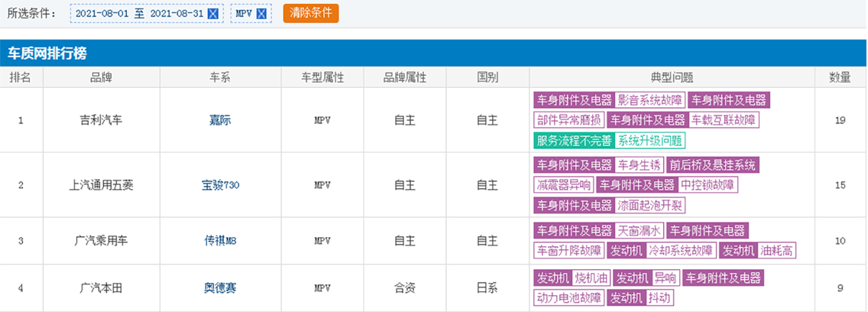The height and width of the screenshot is (312, 868).
Task: Select the 中控锁故障 problem tag
Action: click(x=708, y=184)
